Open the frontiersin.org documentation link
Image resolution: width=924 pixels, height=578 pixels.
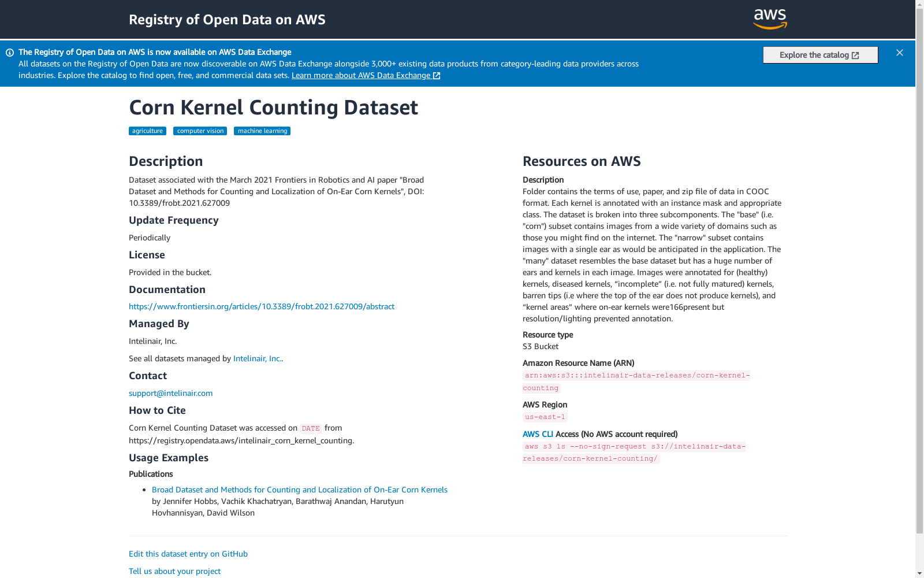(262, 306)
